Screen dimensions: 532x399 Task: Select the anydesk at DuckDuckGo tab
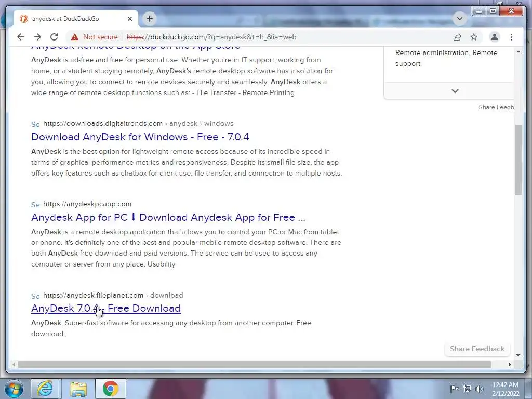[76, 19]
